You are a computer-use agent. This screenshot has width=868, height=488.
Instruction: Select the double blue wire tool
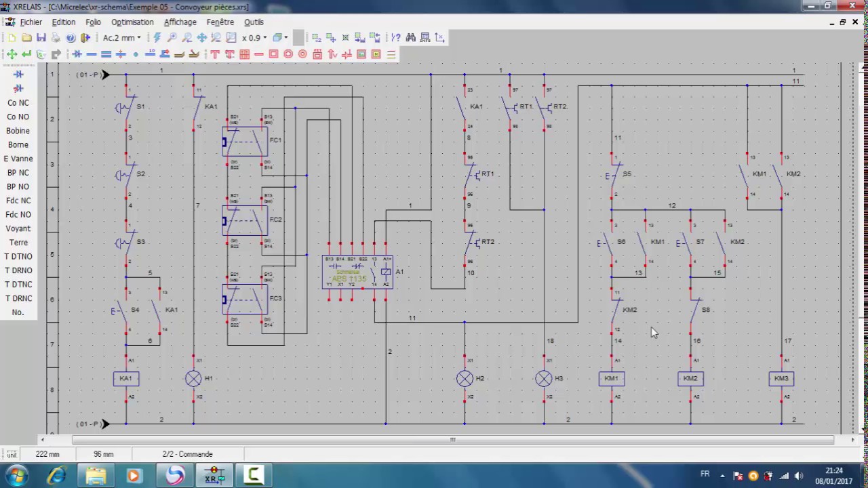tap(106, 54)
